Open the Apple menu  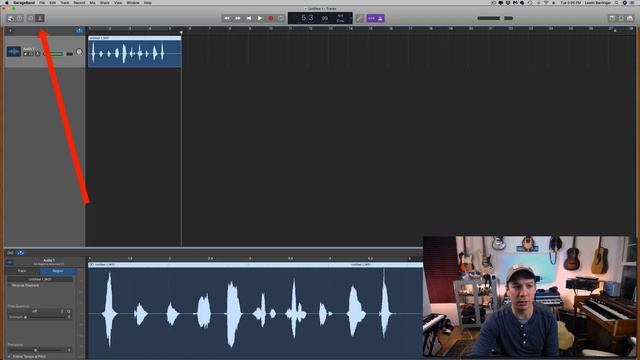(x=6, y=3)
